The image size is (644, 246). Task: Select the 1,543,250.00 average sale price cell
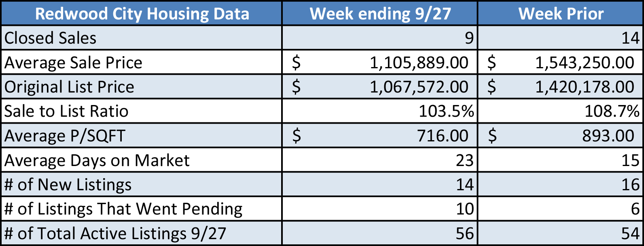561,62
